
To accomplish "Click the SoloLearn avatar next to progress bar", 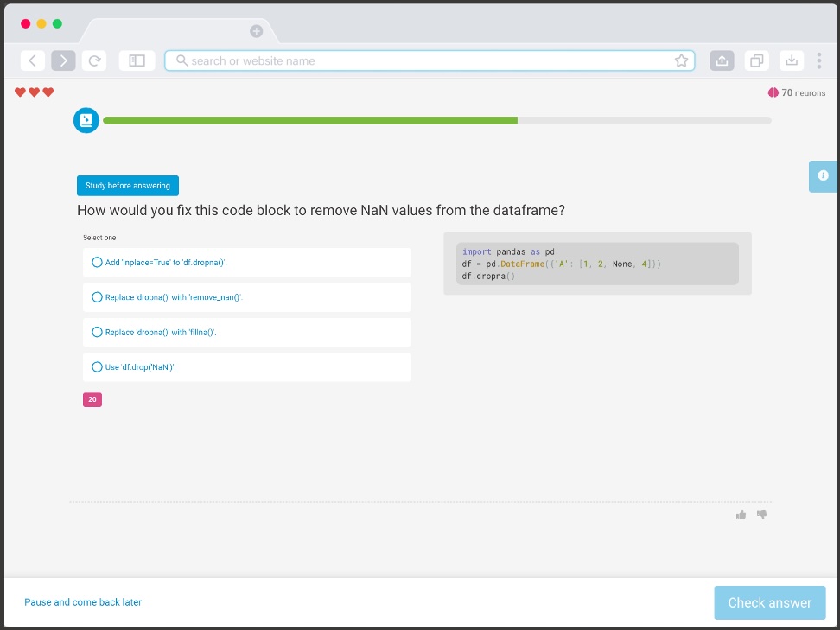I will [86, 120].
